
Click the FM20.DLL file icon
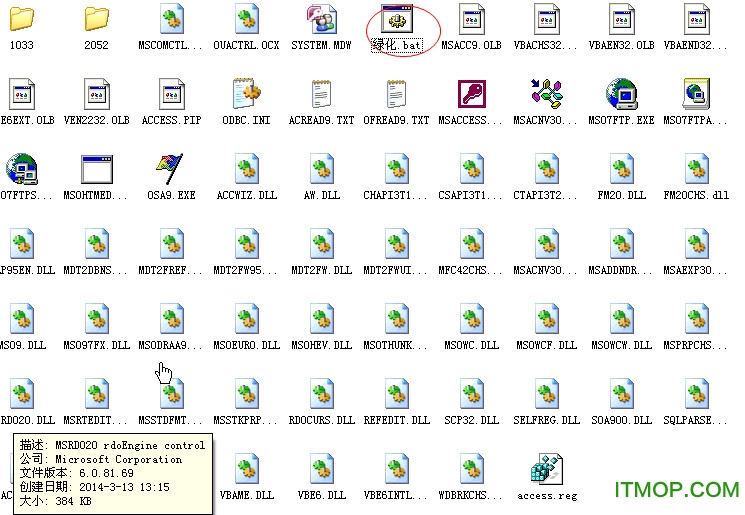(621, 170)
